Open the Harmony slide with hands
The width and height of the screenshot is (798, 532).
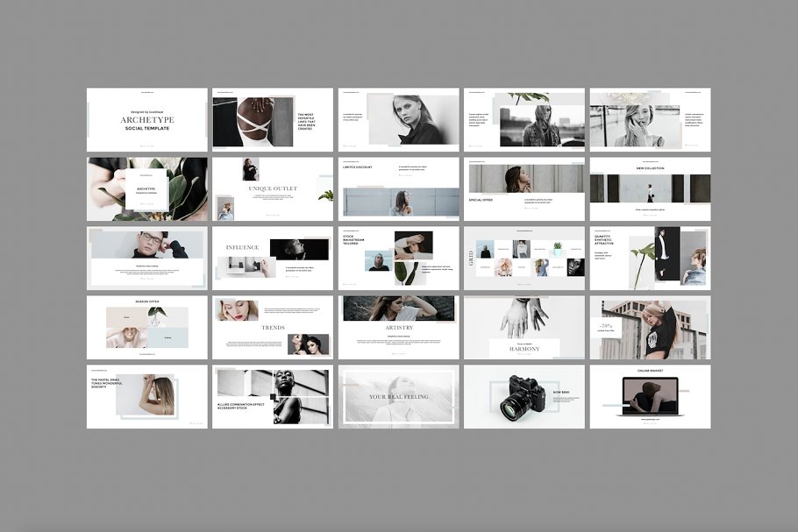524,327
